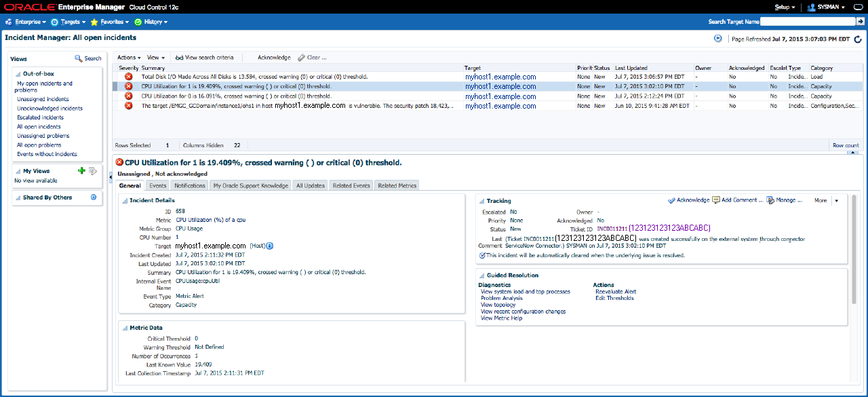868x397 pixels.
Task: Click severity icon of Total Disk I/O row
Action: pyautogui.click(x=128, y=77)
